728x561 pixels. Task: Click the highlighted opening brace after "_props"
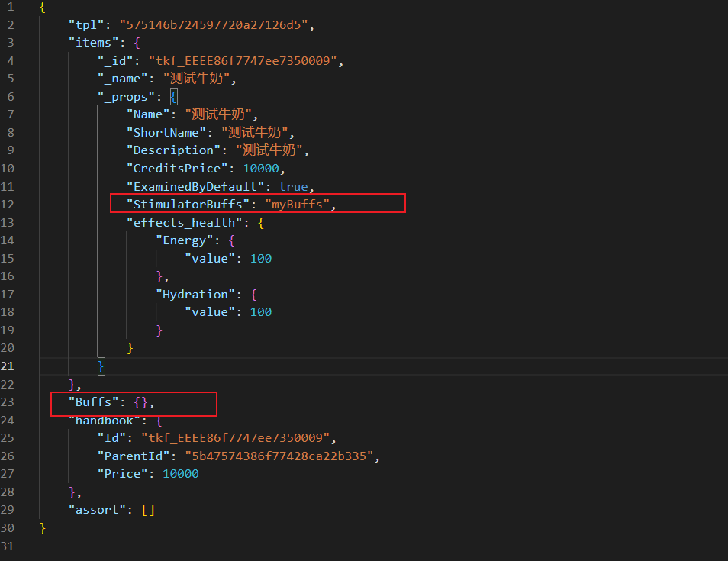tap(174, 96)
